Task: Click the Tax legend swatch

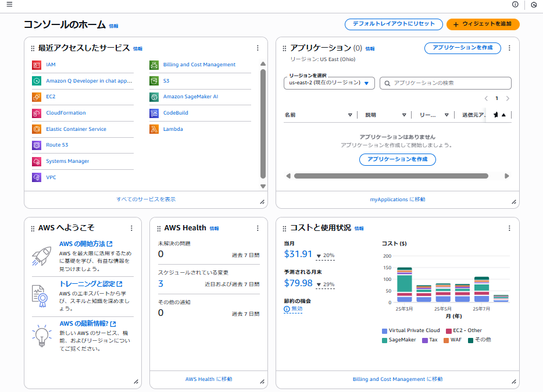Action: tap(425, 340)
